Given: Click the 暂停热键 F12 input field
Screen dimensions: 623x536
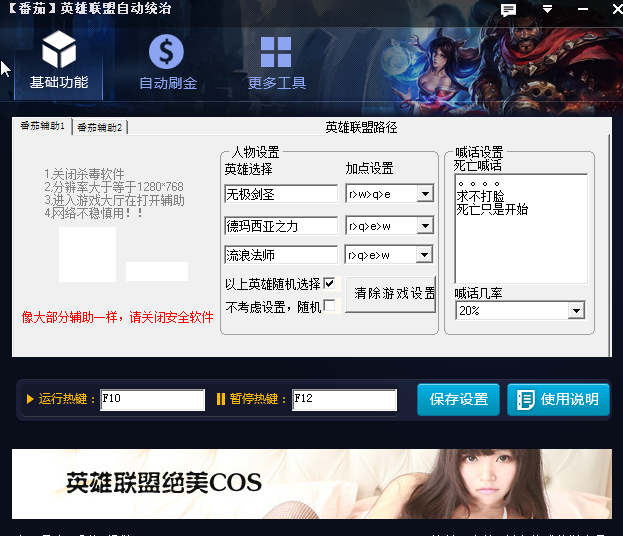Looking at the screenshot, I should (344, 399).
